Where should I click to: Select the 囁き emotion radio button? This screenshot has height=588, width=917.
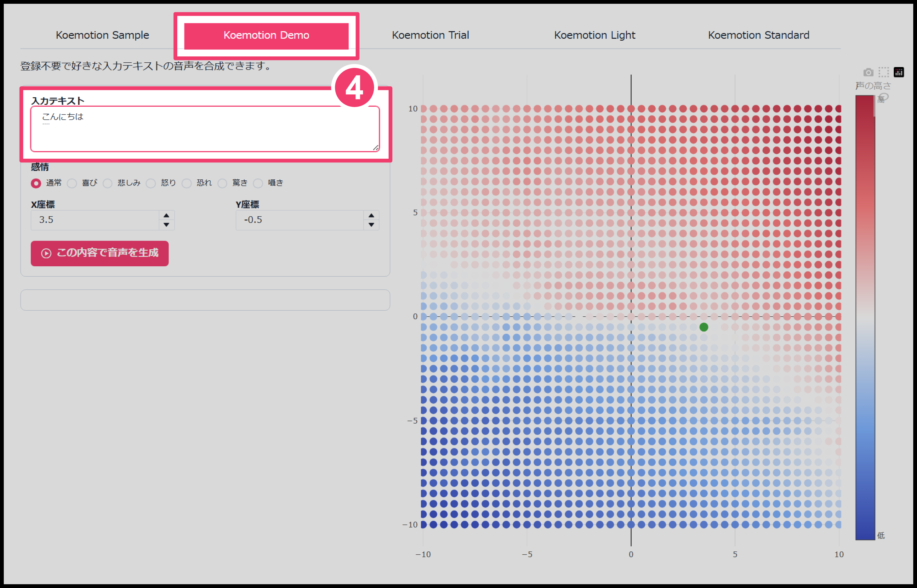pos(258,183)
